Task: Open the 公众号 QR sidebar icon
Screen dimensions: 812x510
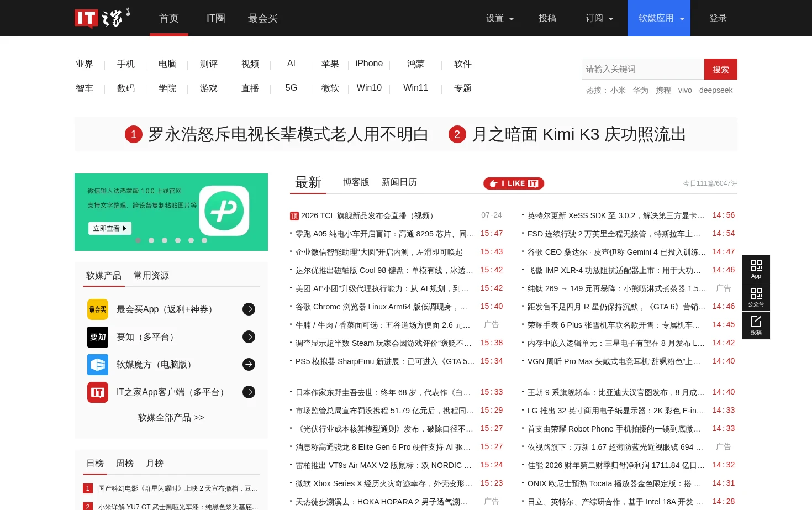Action: (756, 297)
